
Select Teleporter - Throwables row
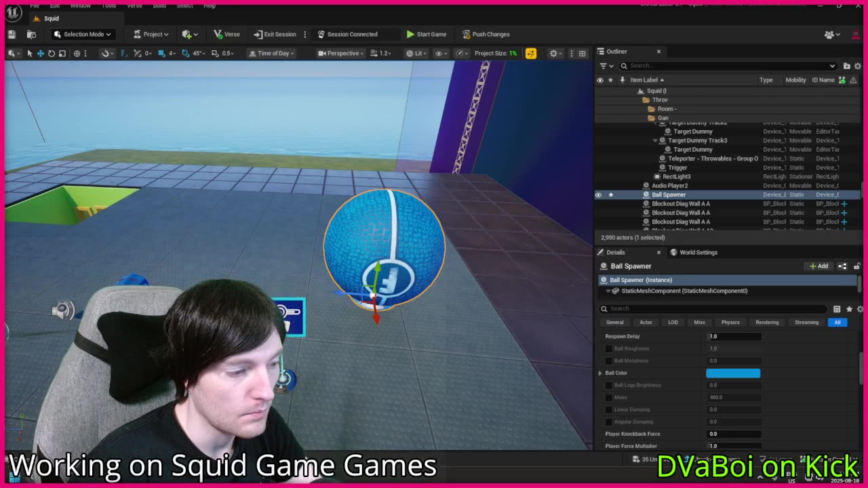713,159
